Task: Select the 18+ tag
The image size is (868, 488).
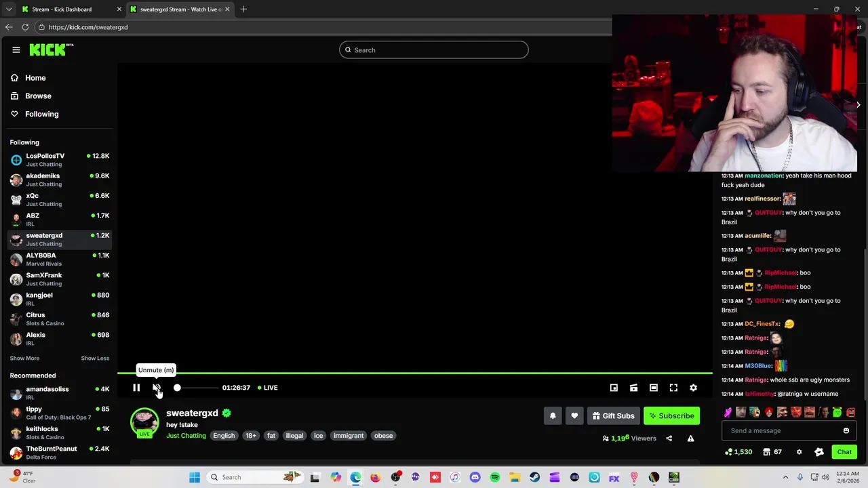Action: [x=251, y=436]
